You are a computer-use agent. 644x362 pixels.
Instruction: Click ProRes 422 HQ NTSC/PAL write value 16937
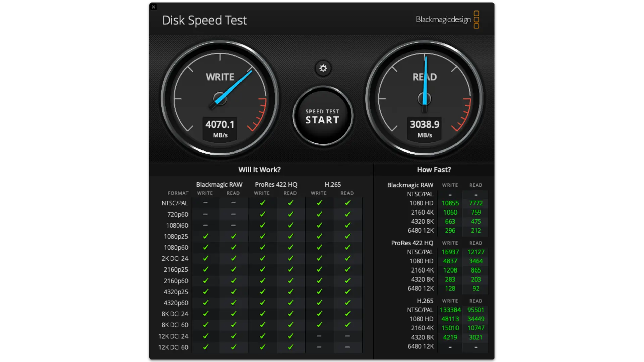click(x=450, y=252)
